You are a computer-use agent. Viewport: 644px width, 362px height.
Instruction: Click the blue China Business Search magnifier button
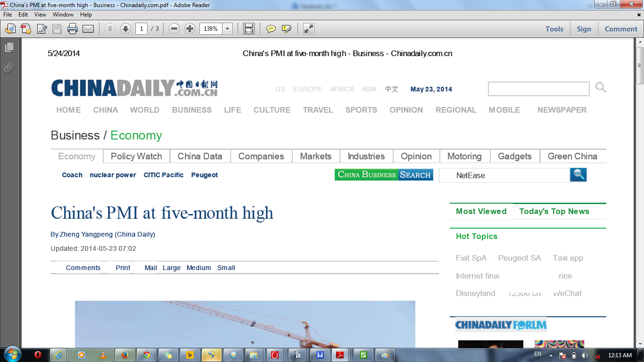tap(578, 175)
